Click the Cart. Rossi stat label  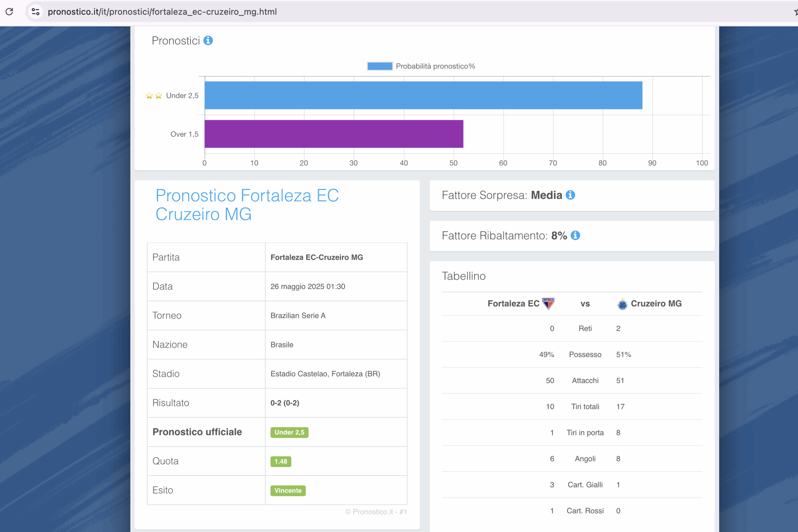[585, 511]
